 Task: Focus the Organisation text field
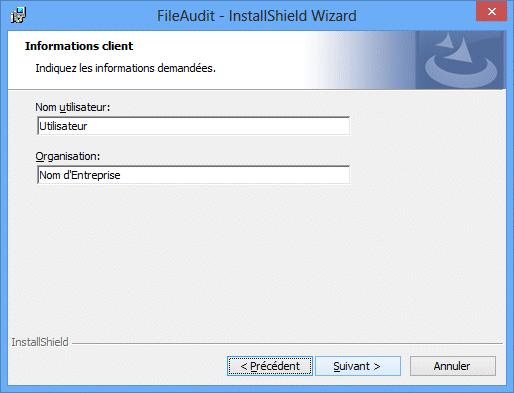click(x=193, y=175)
